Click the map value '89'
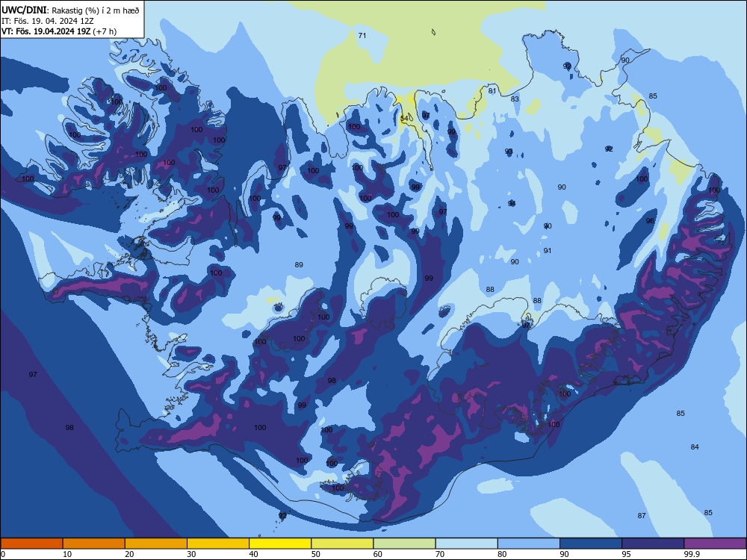The image size is (747, 560). point(299,265)
